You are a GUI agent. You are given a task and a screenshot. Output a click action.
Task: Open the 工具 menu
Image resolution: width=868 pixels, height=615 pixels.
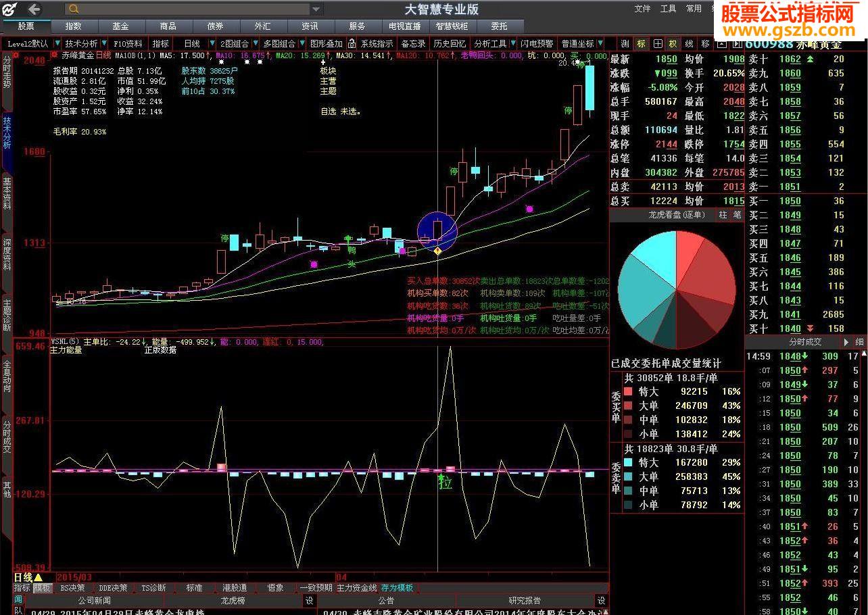pyautogui.click(x=668, y=9)
